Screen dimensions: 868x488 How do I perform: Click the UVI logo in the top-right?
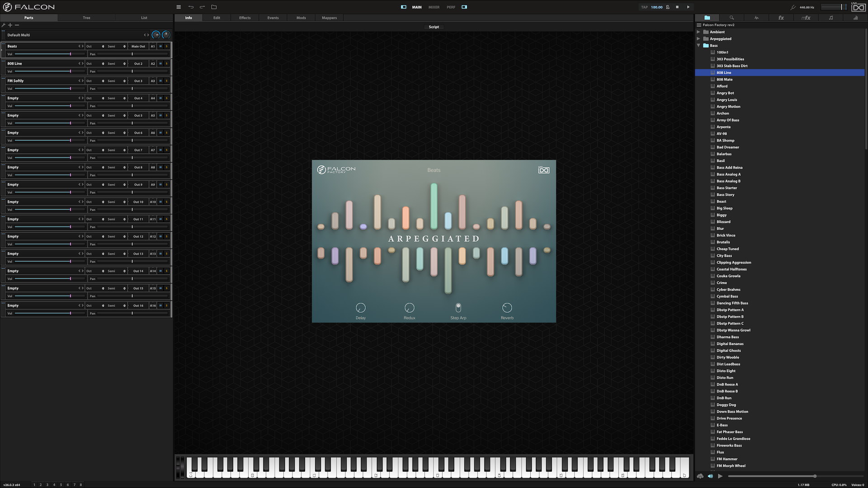click(x=858, y=6)
